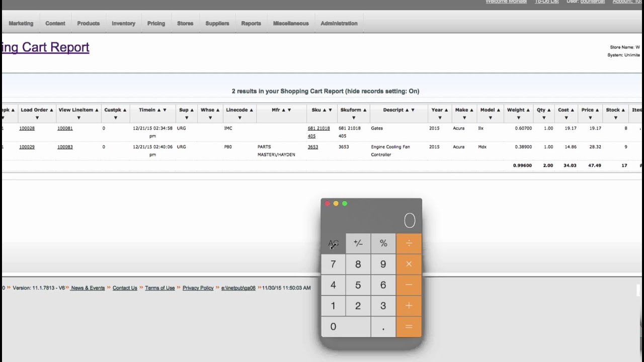Open Contact Us footer link
The width and height of the screenshot is (644, 362).
point(125,288)
